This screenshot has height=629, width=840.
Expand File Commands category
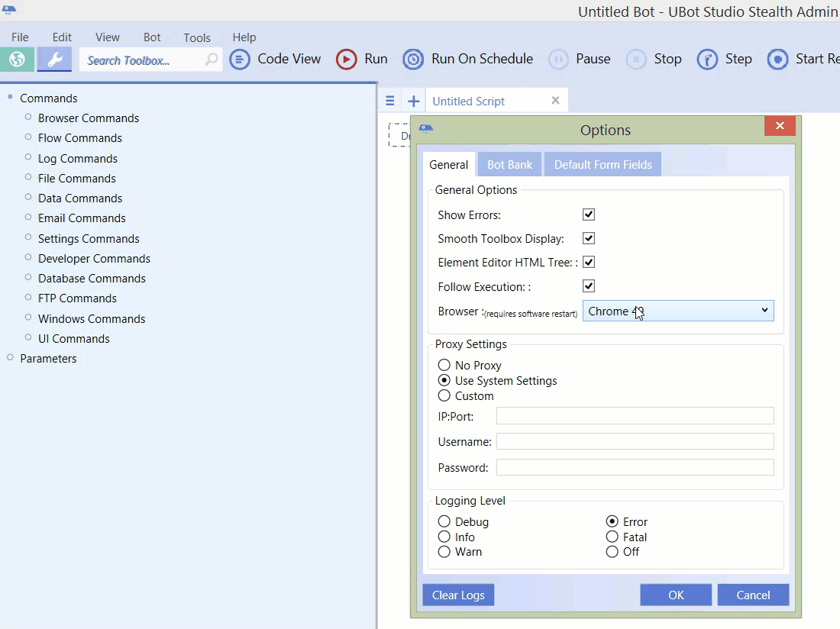coord(28,177)
